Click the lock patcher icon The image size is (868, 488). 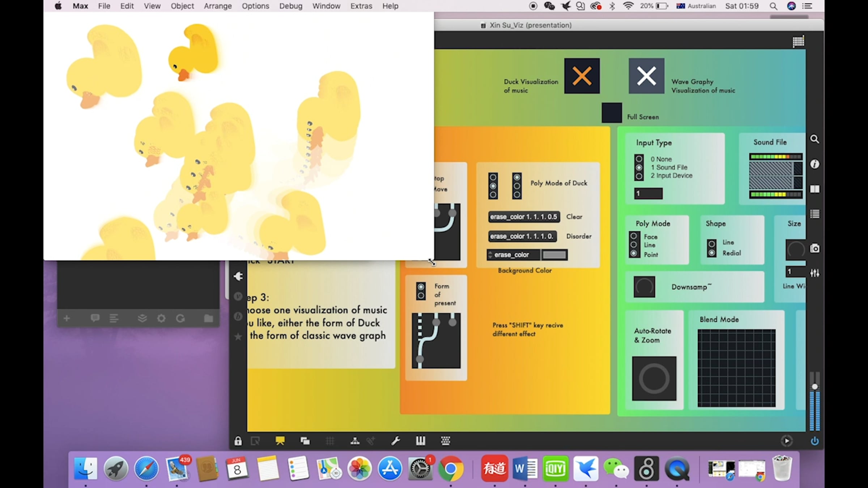coord(238,441)
